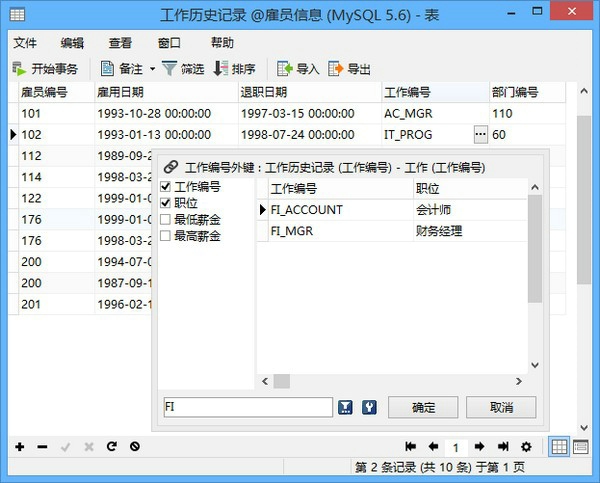Click the 筛选 filter funnel tool
This screenshot has height=483, width=600.
click(183, 69)
